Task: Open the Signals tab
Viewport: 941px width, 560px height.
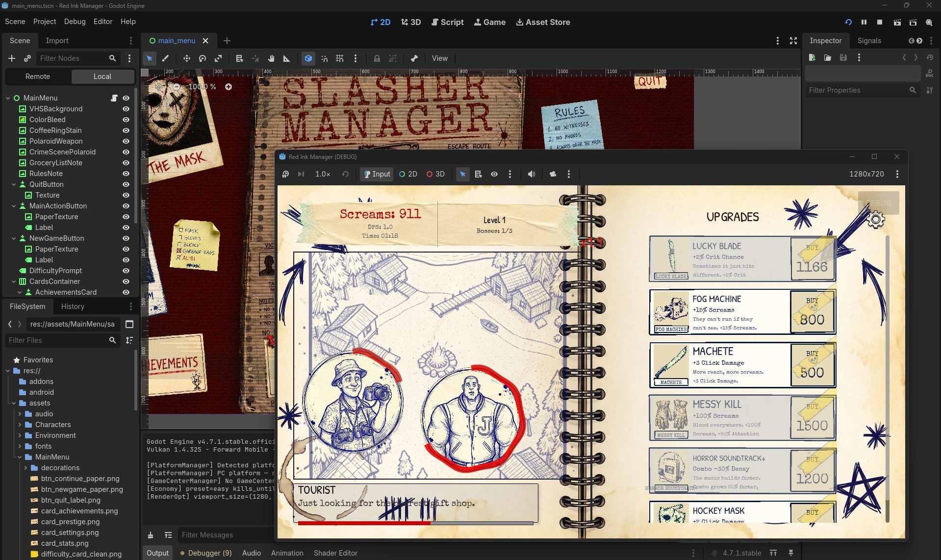Action: point(869,41)
